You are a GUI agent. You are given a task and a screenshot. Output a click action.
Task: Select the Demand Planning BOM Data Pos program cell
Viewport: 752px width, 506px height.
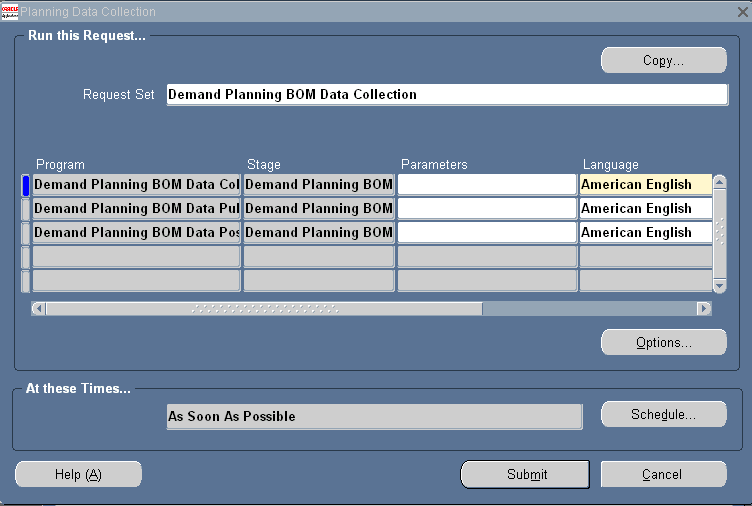point(136,233)
